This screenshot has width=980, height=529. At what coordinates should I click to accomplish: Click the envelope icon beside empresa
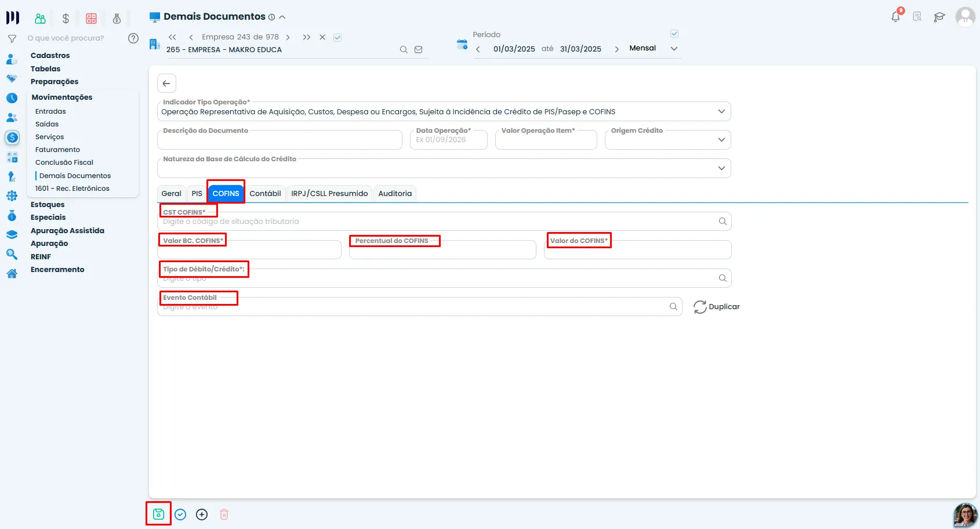click(419, 50)
